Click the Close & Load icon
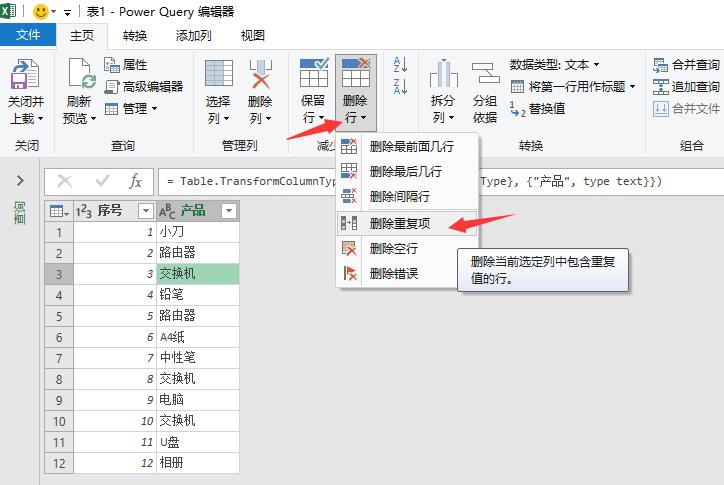Image resolution: width=724 pixels, height=485 pixels. [x=25, y=74]
